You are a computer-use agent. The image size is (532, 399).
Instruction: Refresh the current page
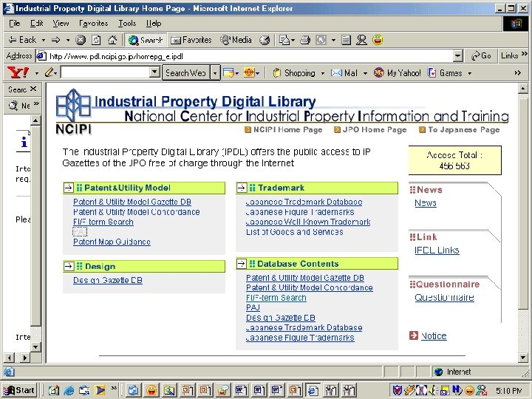coord(96,40)
